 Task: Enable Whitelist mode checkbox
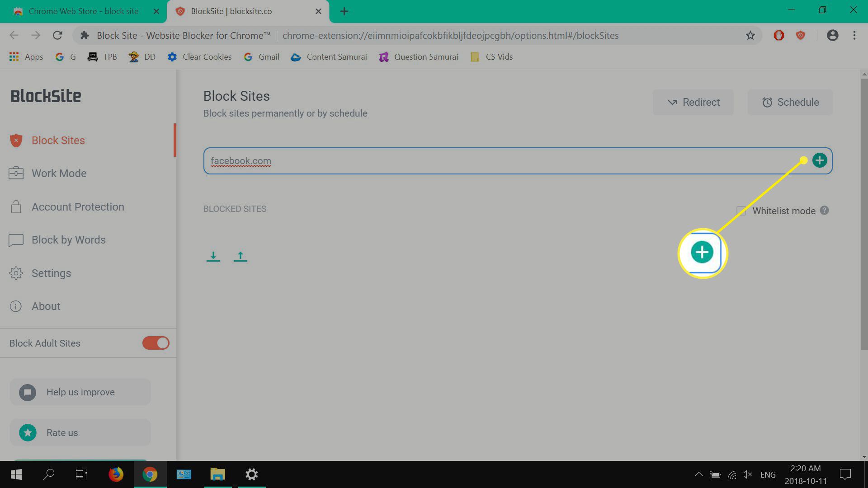pyautogui.click(x=741, y=211)
